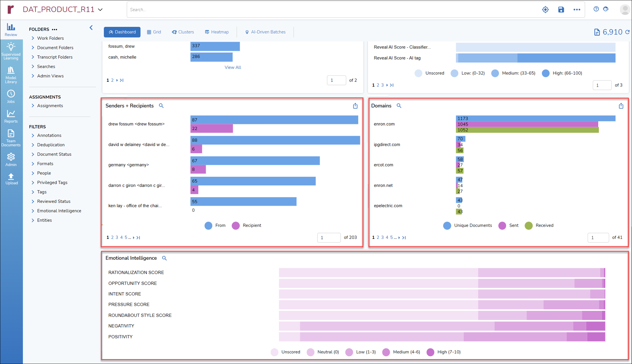Export the Senders + Recipients chart
This screenshot has width=632, height=364.
(355, 106)
